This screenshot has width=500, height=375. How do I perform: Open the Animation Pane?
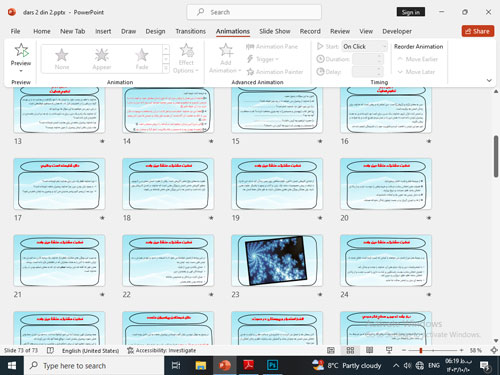272,47
